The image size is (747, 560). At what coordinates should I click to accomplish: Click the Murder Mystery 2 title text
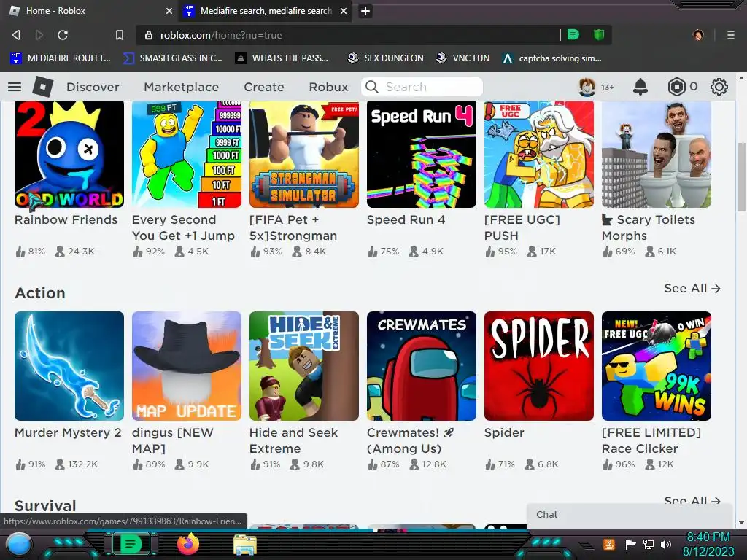(x=68, y=432)
